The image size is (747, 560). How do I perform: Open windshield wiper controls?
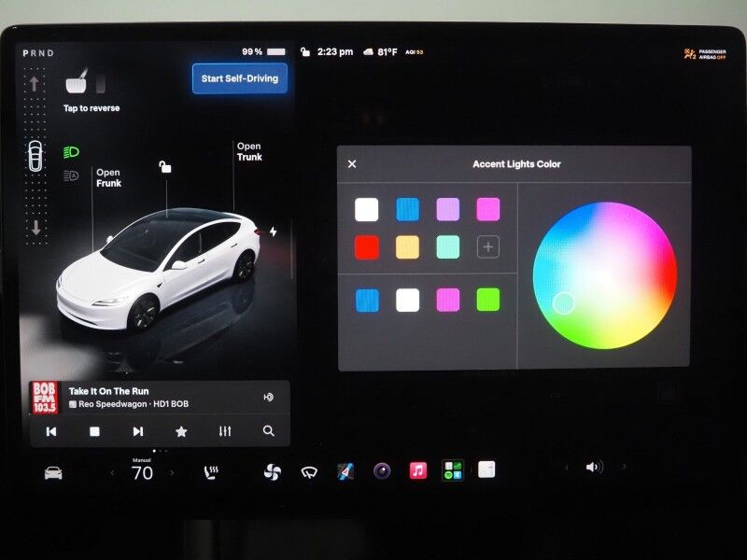309,472
